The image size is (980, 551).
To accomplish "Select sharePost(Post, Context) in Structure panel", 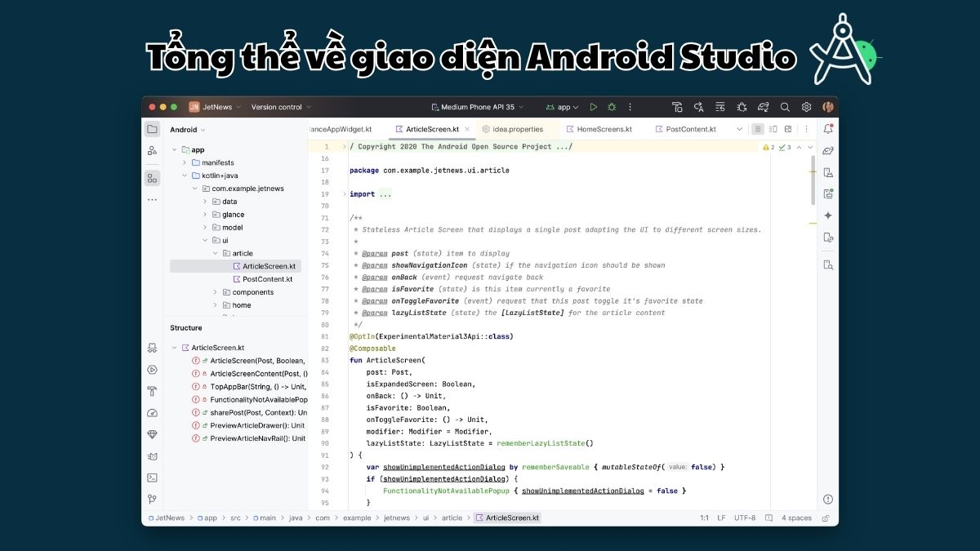I will pyautogui.click(x=248, y=412).
